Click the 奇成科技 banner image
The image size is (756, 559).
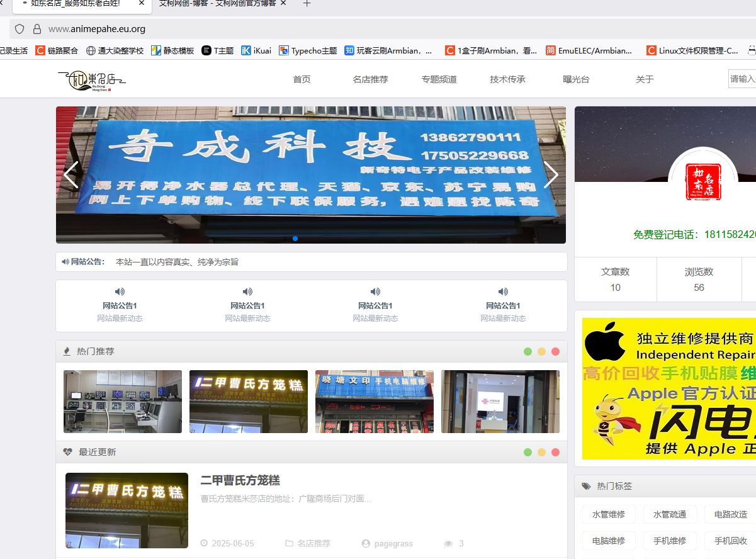coord(311,175)
